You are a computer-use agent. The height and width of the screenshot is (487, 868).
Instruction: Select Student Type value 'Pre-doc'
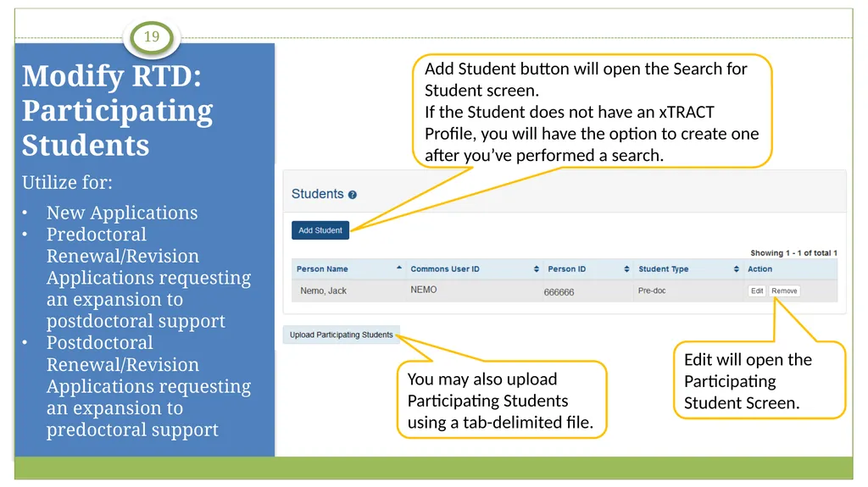pyautogui.click(x=652, y=291)
